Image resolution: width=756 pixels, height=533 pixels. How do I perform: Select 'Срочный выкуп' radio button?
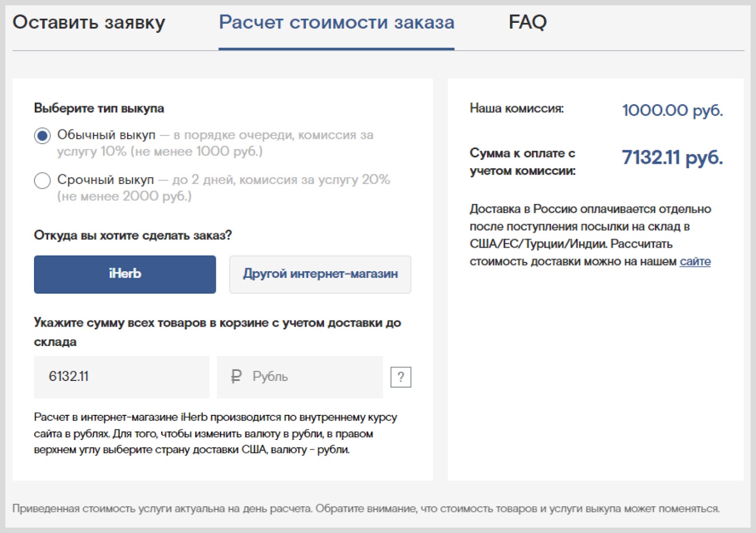pyautogui.click(x=42, y=181)
